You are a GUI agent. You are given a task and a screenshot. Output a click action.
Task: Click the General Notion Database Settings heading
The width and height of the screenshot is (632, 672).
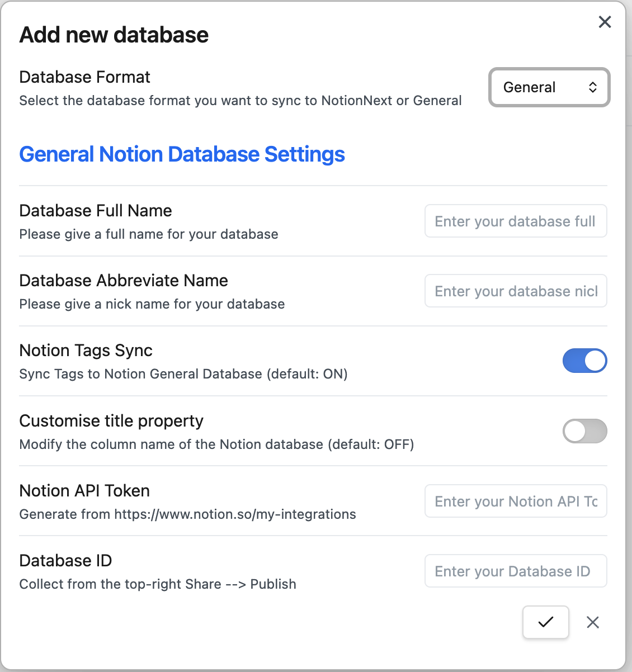(182, 154)
